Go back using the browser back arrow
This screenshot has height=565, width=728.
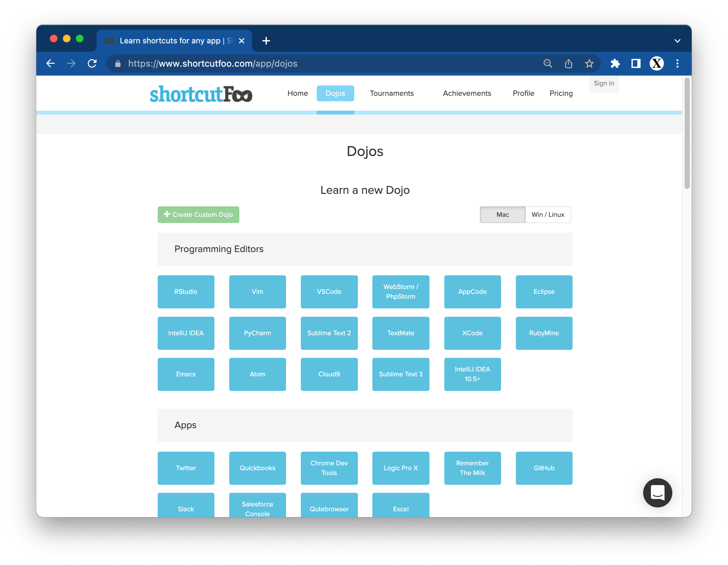tap(50, 63)
